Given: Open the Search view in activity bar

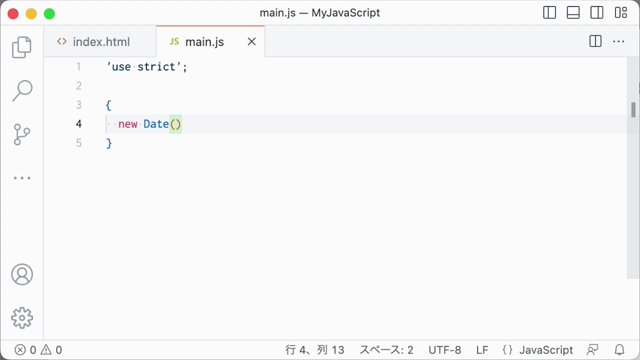Looking at the screenshot, I should tap(22, 90).
